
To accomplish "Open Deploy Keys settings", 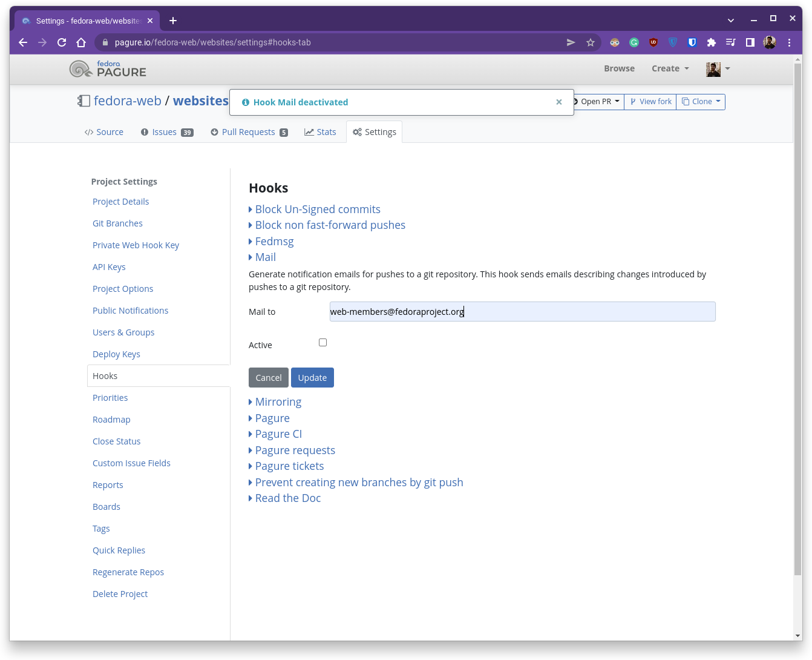I will click(116, 354).
